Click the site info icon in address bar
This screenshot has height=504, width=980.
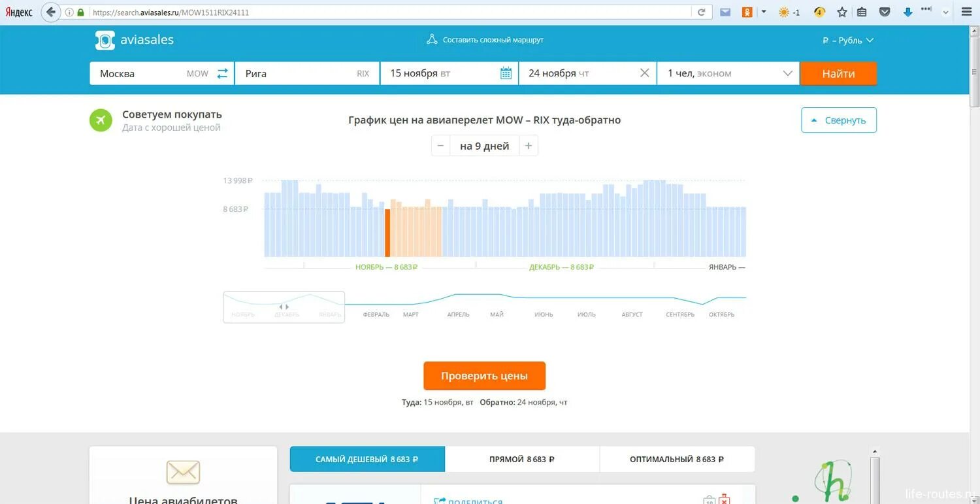(69, 12)
